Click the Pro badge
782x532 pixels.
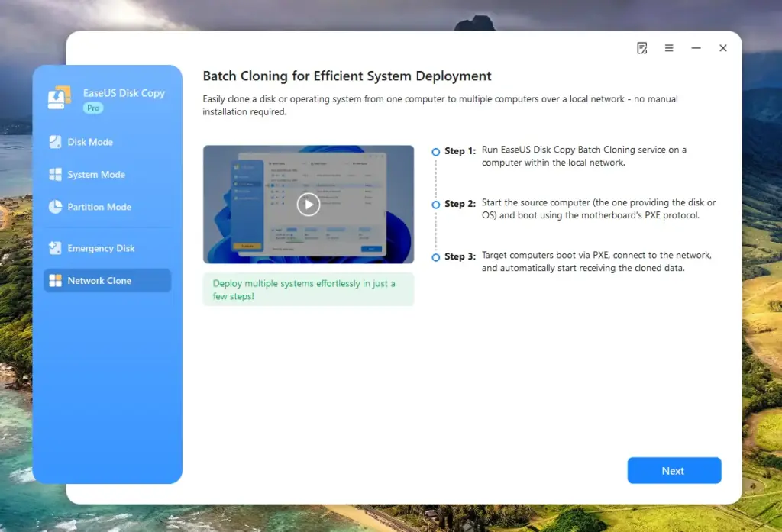point(92,108)
